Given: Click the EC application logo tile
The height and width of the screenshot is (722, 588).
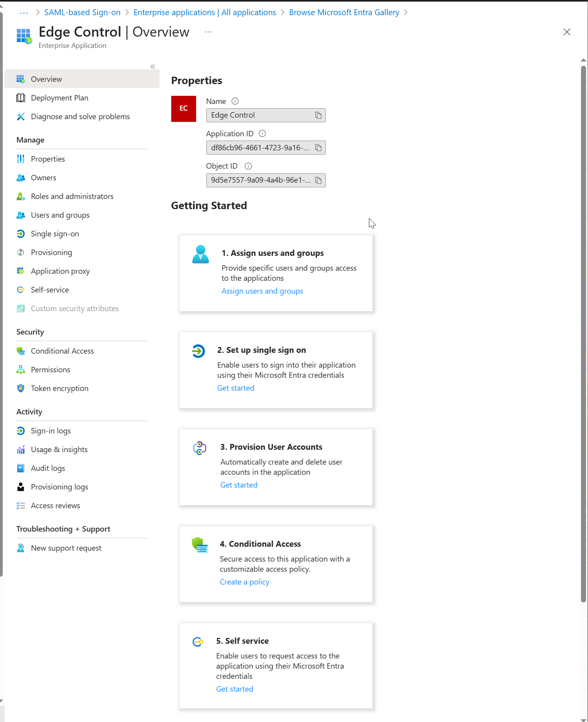Looking at the screenshot, I should (x=184, y=109).
